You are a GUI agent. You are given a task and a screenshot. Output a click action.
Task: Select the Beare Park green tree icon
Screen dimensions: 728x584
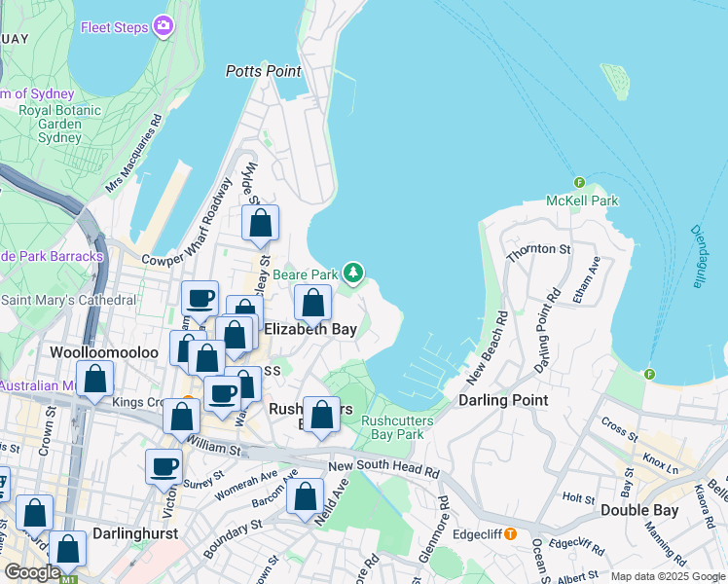pos(356,273)
